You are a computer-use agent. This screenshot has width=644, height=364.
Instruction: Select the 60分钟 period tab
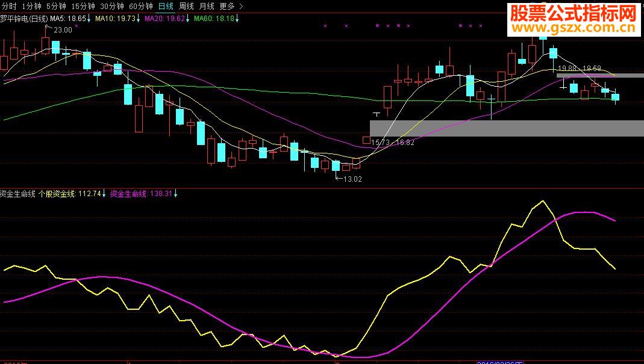[140, 6]
